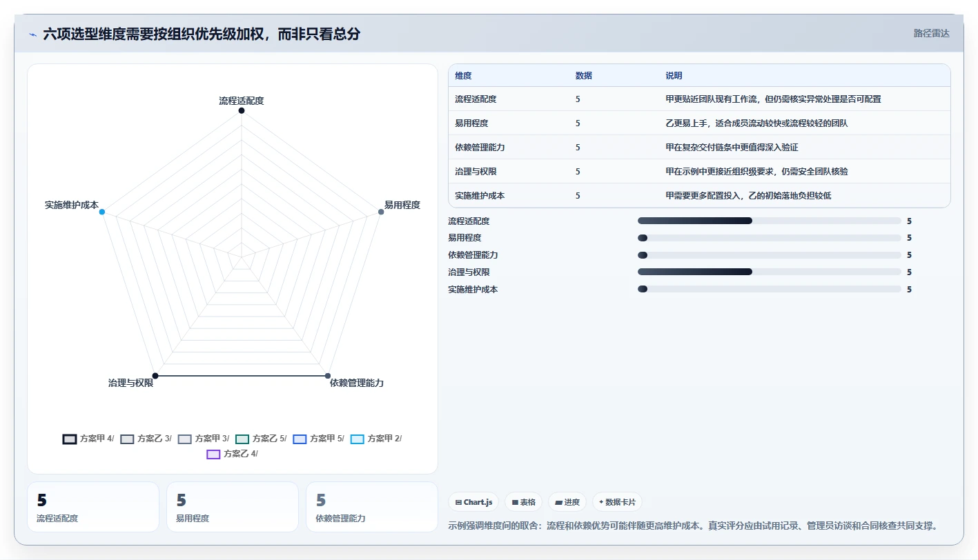Click the 治理与权限 progress bar
Image resolution: width=978 pixels, height=560 pixels.
click(770, 272)
